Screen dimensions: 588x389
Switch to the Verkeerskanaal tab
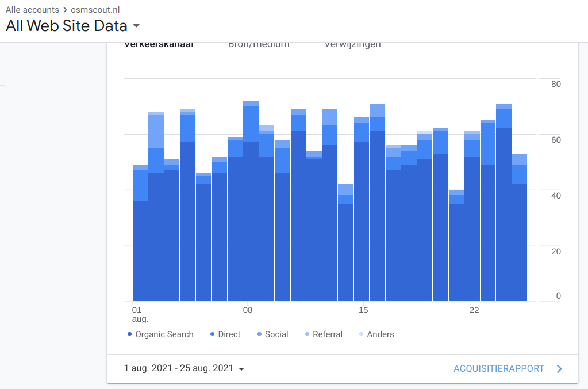click(159, 44)
